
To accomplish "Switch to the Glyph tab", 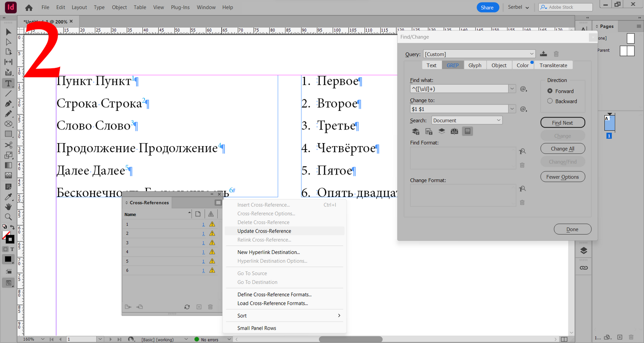I will coord(474,65).
